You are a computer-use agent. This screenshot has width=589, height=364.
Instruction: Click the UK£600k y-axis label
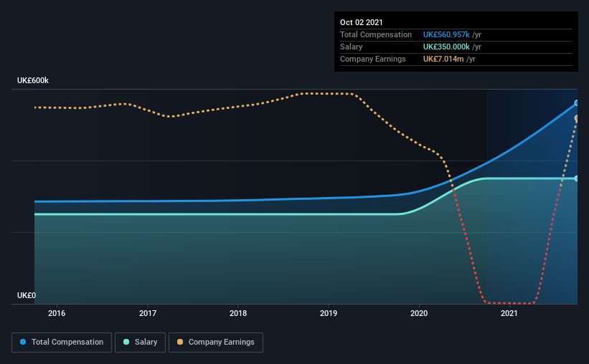coord(33,81)
